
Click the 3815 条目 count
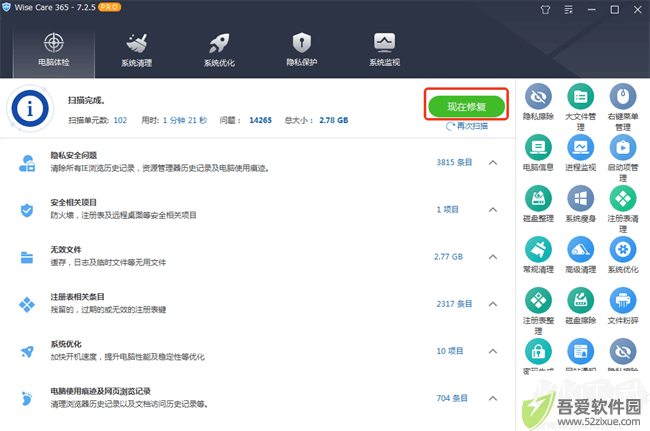pyautogui.click(x=454, y=162)
